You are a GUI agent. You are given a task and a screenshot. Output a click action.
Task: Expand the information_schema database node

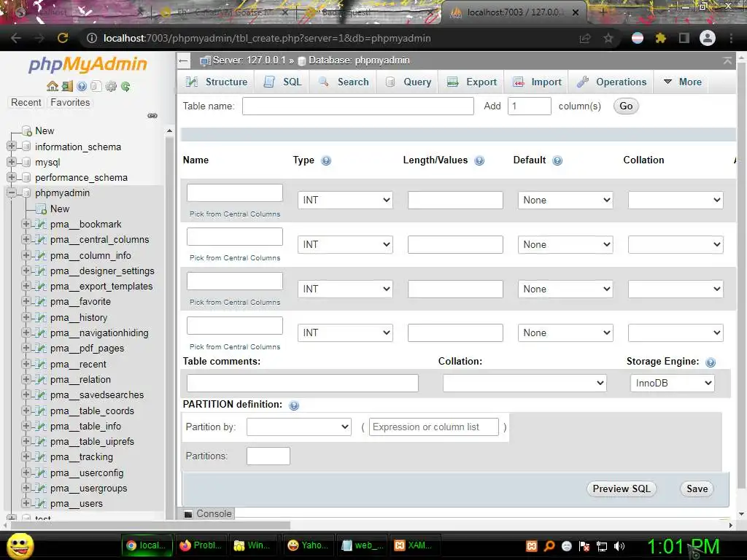[12, 146]
